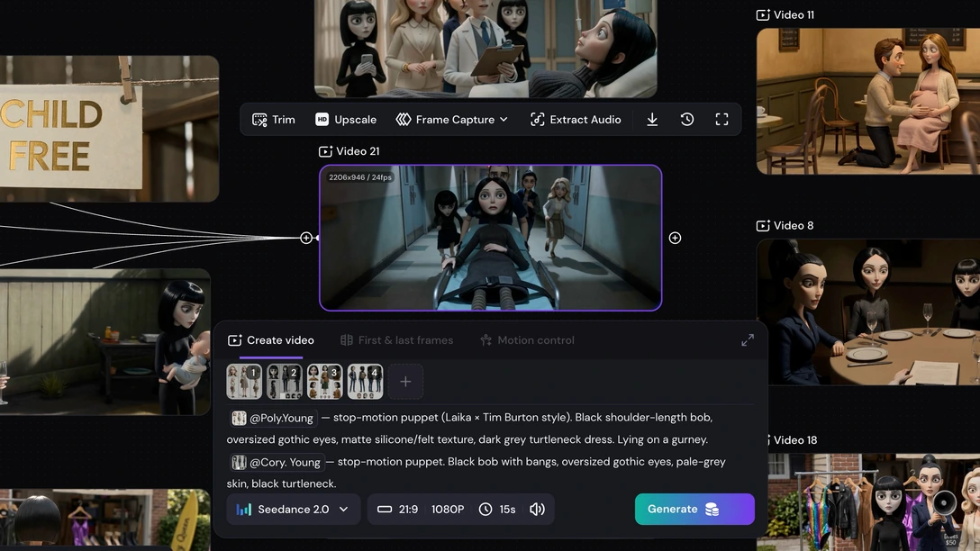Click the Generate button
This screenshot has width=980, height=551.
694,510
